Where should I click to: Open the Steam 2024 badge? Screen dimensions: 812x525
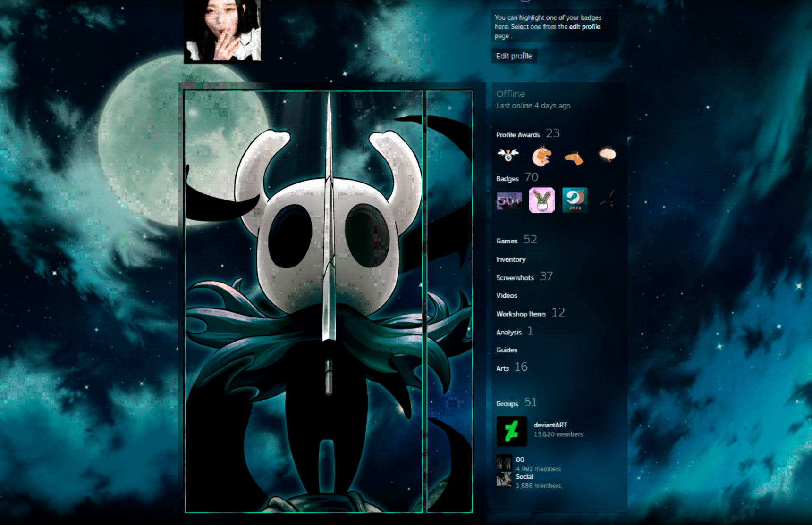click(x=575, y=200)
